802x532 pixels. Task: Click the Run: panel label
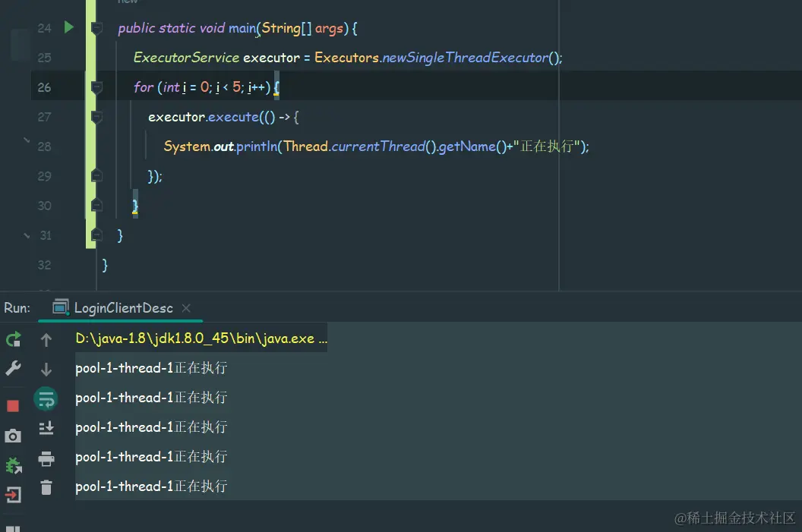pos(17,308)
